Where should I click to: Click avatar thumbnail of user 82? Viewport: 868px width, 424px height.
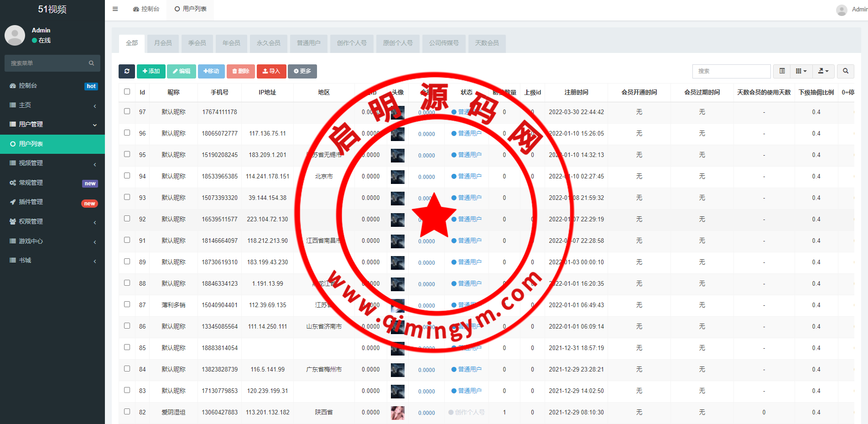[x=397, y=413]
